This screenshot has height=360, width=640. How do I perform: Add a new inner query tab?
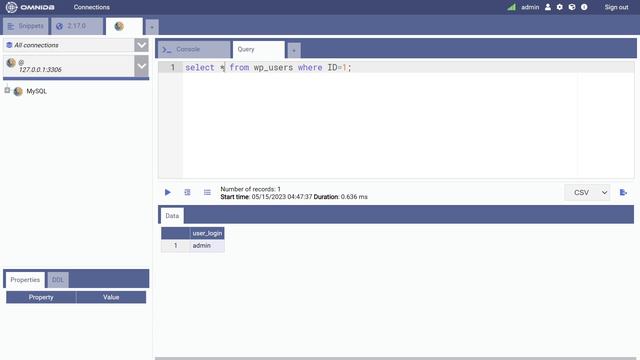click(x=293, y=51)
